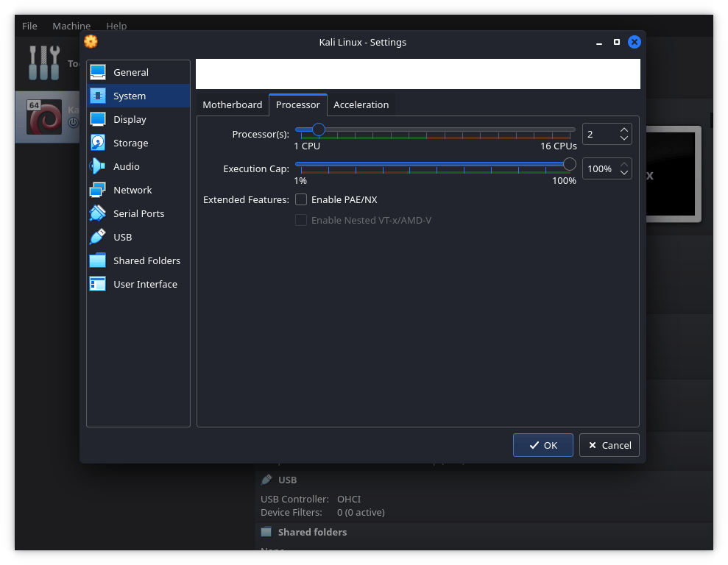728x565 pixels.
Task: Decrease processor count with down arrow
Action: tap(624, 138)
